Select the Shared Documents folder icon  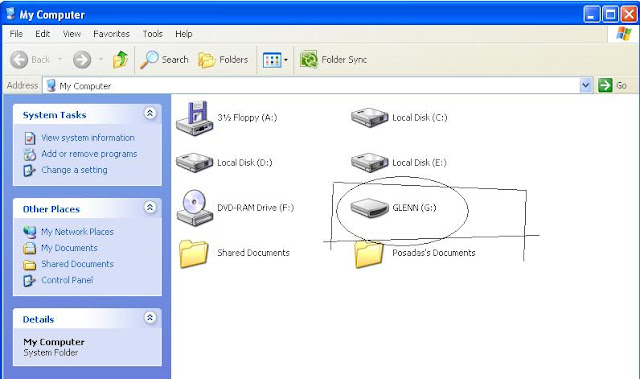194,254
